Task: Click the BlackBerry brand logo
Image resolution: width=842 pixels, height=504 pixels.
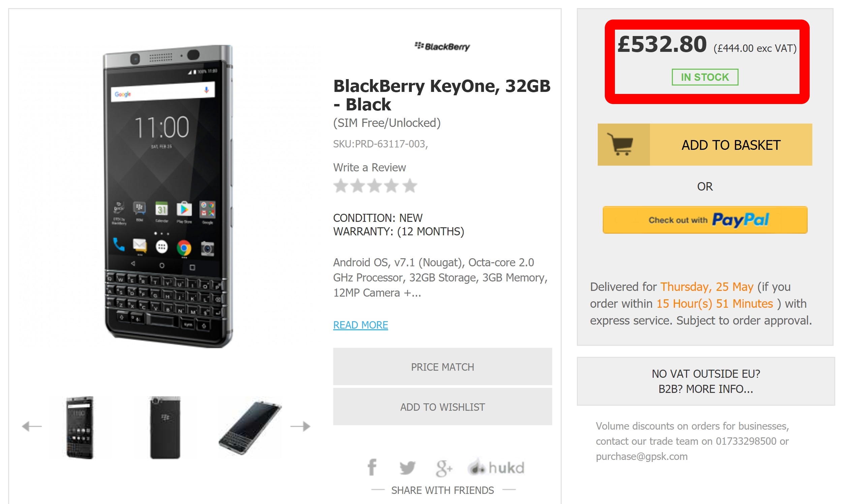Action: tap(442, 46)
